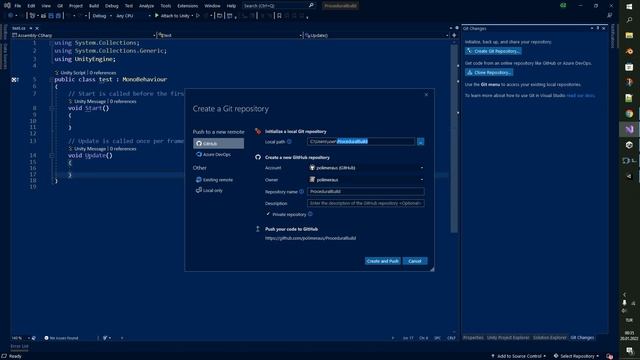Image resolution: width=640 pixels, height=360 pixels.
Task: Open the Edit menu
Action: pos(31,6)
